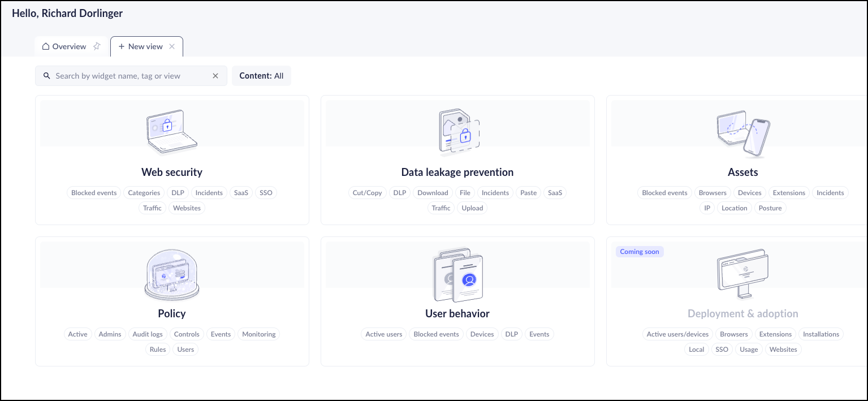Open the Content: All filter dropdown

coord(261,76)
